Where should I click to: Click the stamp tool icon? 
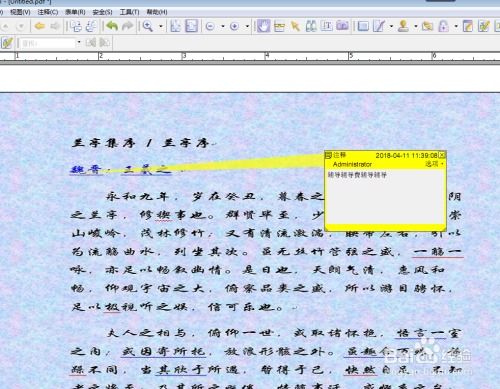click(403, 26)
